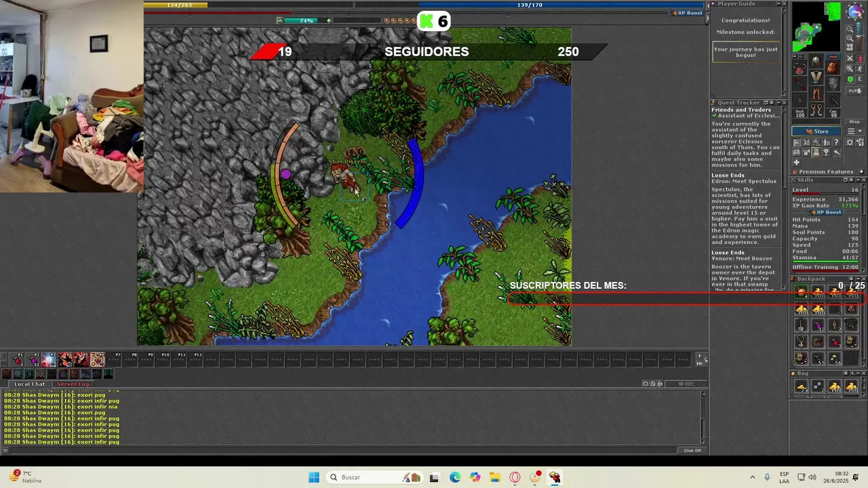Viewport: 868px width, 488px height.
Task: Open the help question mark icon
Action: [836, 142]
